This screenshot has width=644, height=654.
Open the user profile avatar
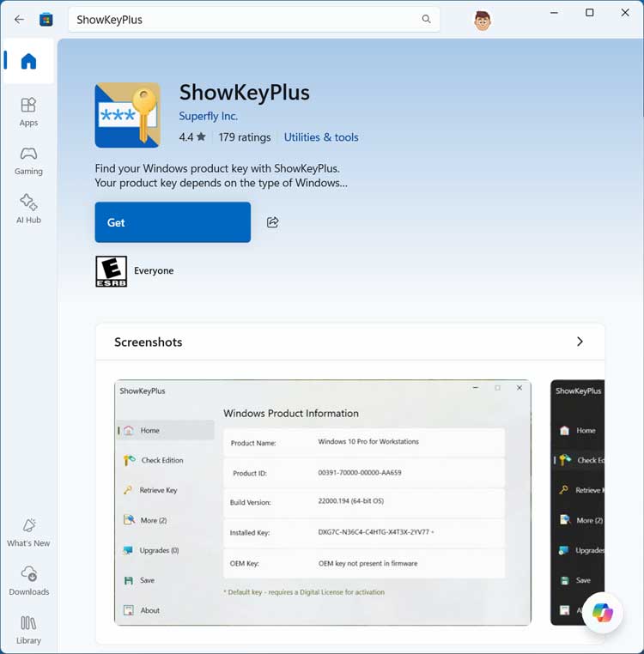coord(482,20)
